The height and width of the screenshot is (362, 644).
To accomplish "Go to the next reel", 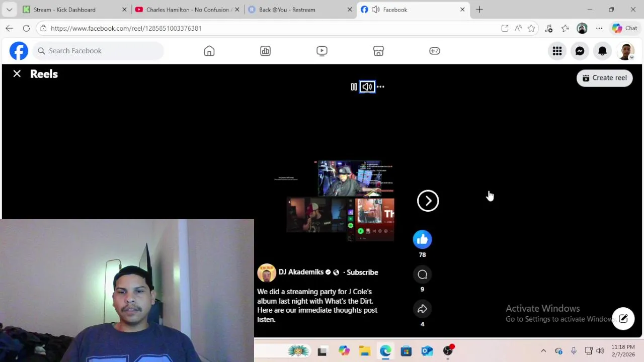I will point(428,201).
